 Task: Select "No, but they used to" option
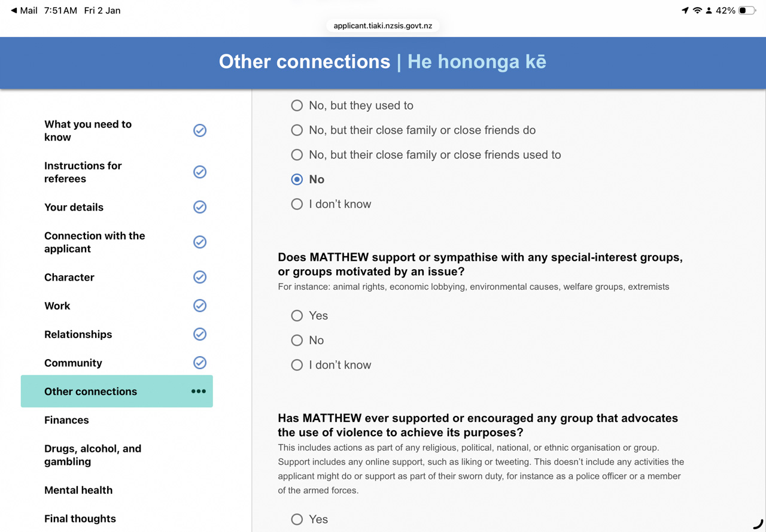tap(297, 105)
